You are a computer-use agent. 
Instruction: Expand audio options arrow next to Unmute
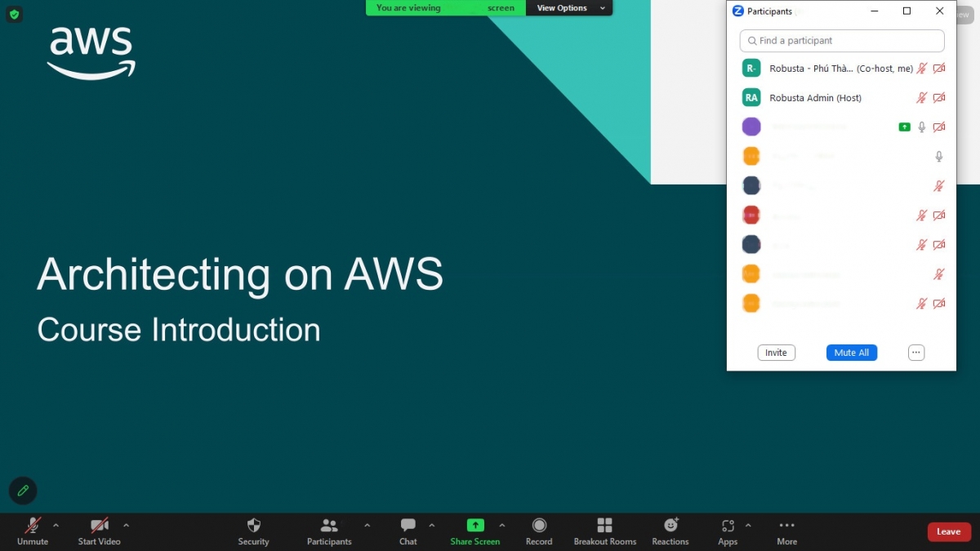[x=56, y=525]
